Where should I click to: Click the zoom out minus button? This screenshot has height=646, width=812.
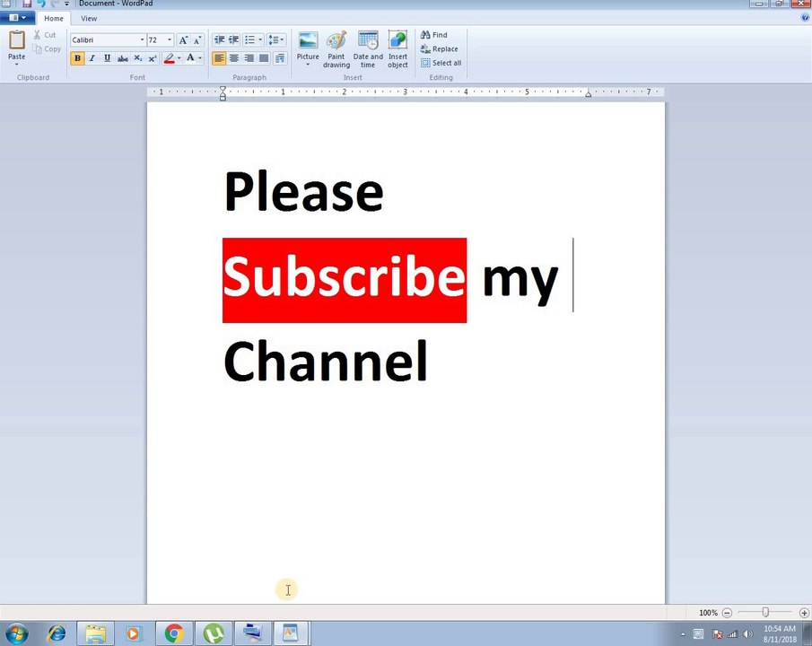727,613
